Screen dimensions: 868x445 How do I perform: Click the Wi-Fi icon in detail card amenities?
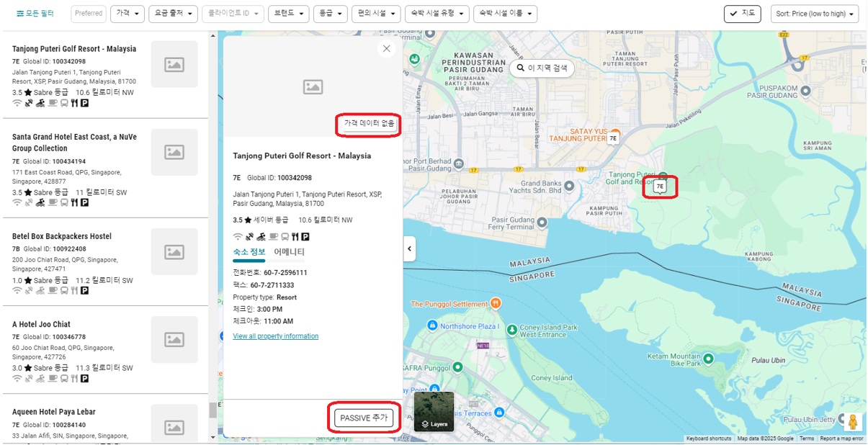point(238,236)
